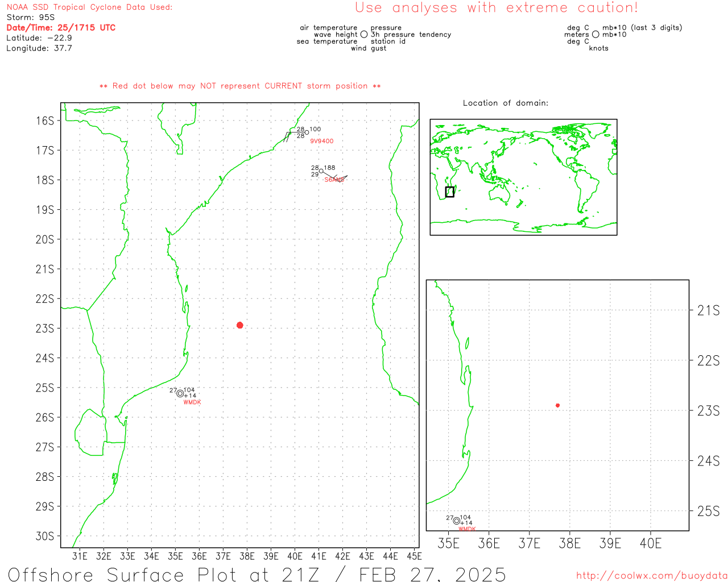728x582 pixels.
Task: Click the 'wave height' legend label
Action: tap(336, 35)
